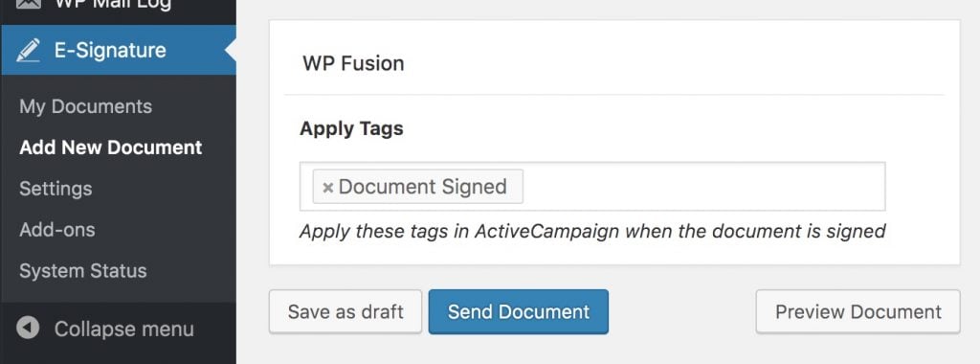Click the Apply Tags heading label

click(x=352, y=128)
